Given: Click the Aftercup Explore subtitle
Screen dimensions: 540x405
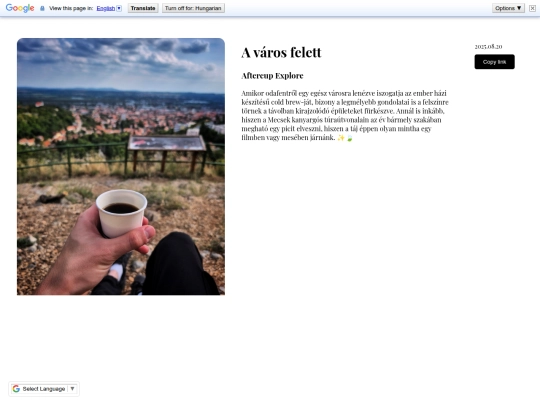Looking at the screenshot, I should 272,75.
